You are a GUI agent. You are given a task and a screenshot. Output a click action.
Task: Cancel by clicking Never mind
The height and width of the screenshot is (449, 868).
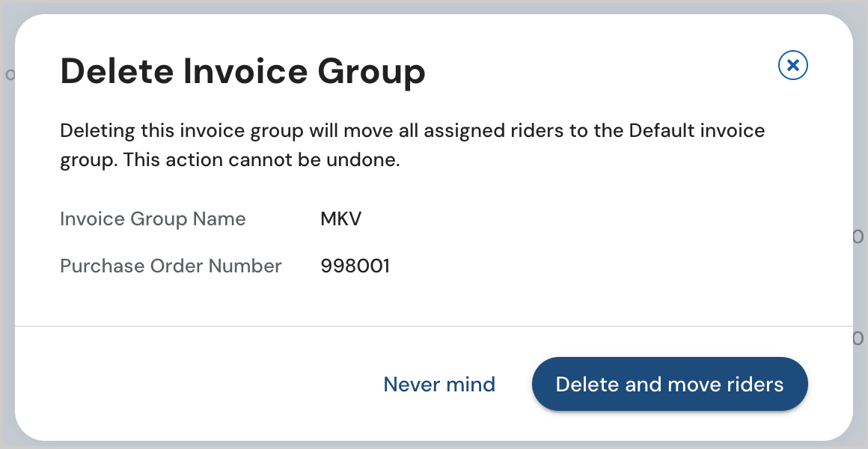coord(439,384)
